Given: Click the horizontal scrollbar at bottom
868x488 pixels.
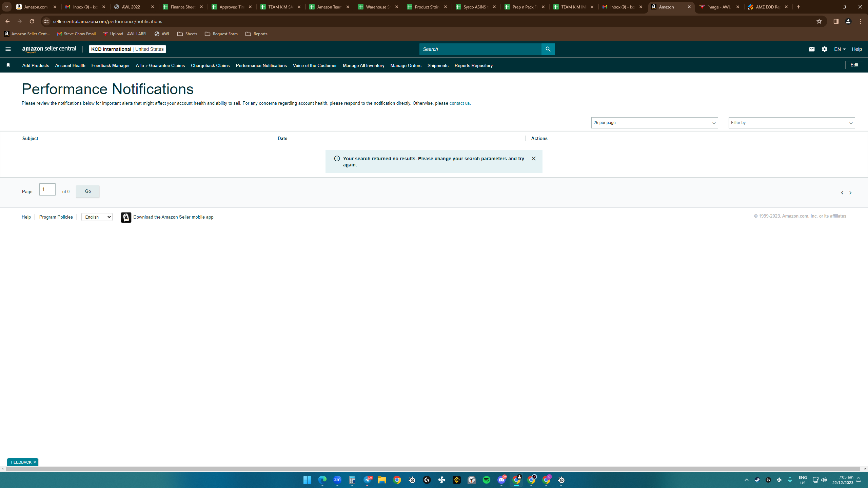Looking at the screenshot, I should [433, 469].
